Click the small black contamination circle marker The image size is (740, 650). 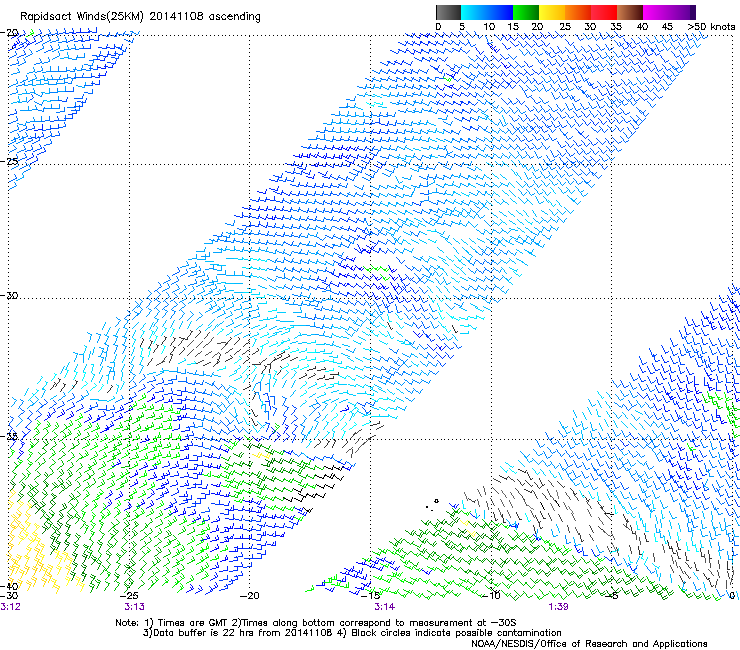point(437,501)
